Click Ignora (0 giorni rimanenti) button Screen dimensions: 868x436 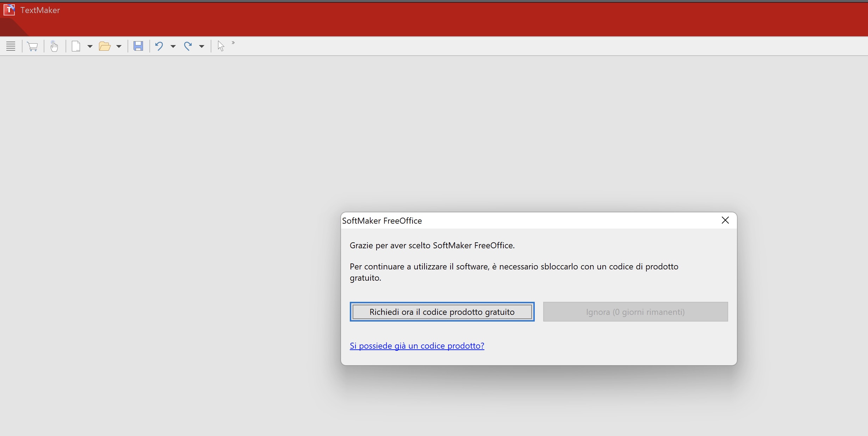pos(635,312)
